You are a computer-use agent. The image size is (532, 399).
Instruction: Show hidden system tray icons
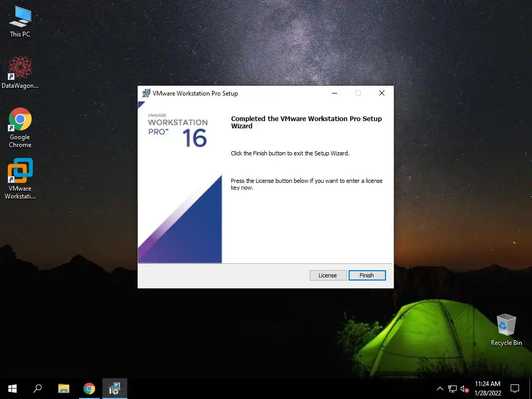pos(440,389)
